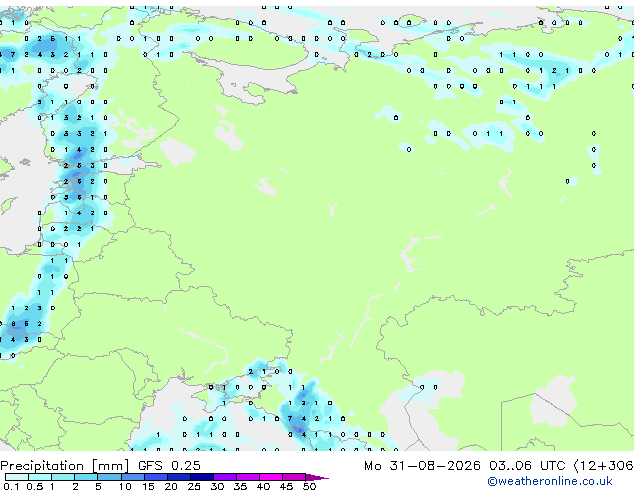Pick the 0.1–0.5 mm legend color swatch

[x=17, y=477]
